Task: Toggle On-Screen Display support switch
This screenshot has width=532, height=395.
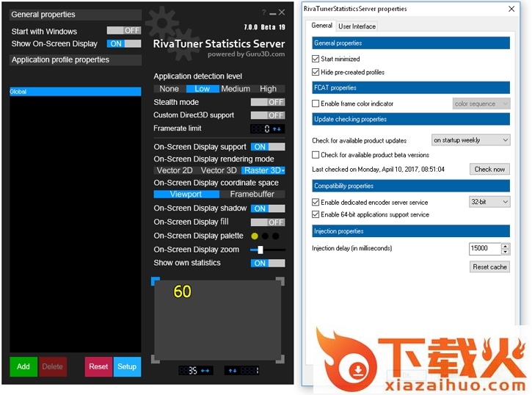Action: coord(268,147)
